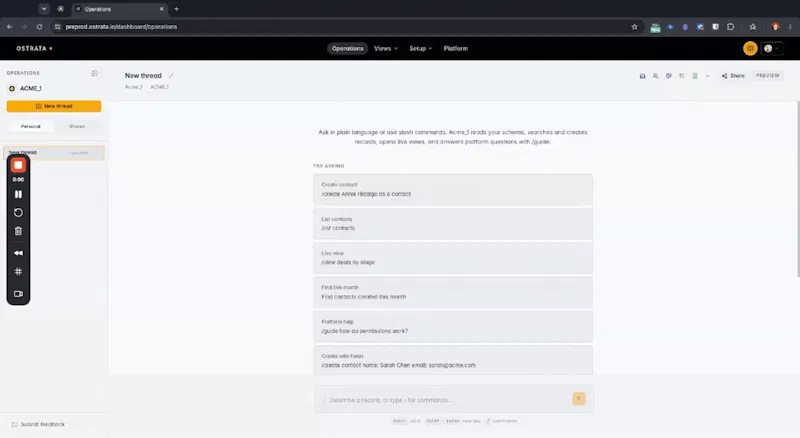
Task: Click the green document icon in toolbar
Action: [695, 76]
